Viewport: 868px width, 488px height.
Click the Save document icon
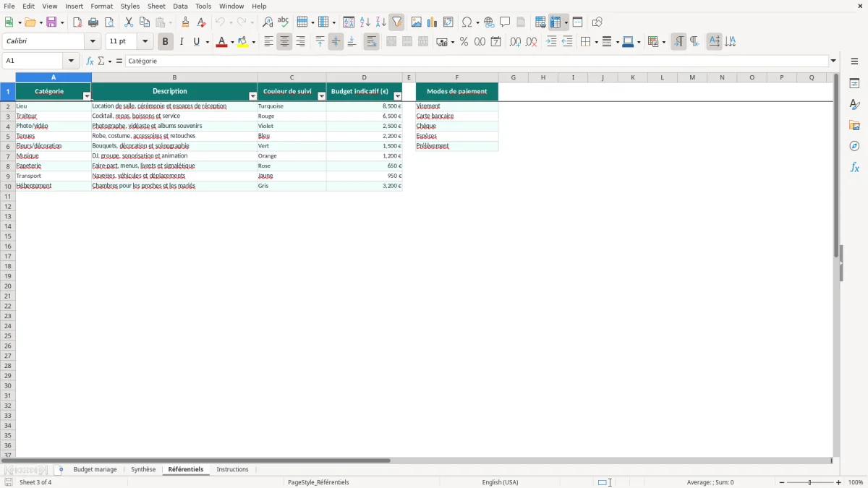[x=51, y=22]
